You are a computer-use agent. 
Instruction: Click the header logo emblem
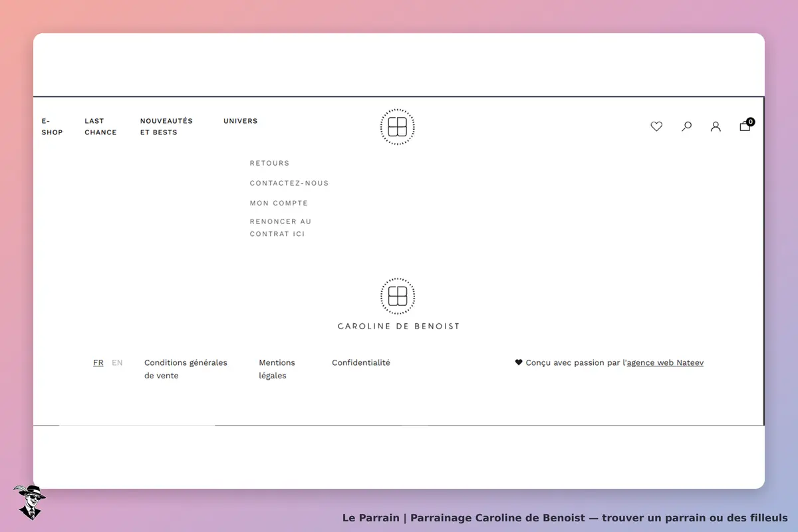(398, 127)
